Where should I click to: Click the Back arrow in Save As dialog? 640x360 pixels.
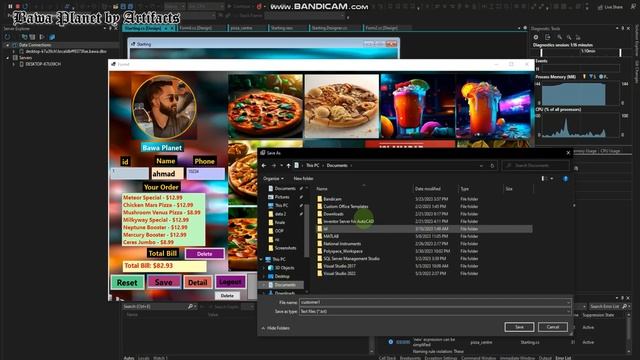click(264, 166)
